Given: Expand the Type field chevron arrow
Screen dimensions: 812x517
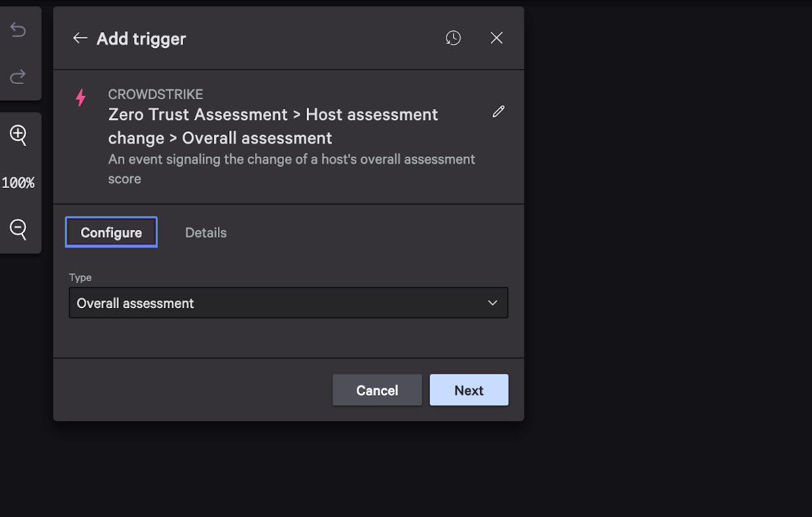Looking at the screenshot, I should 493,303.
